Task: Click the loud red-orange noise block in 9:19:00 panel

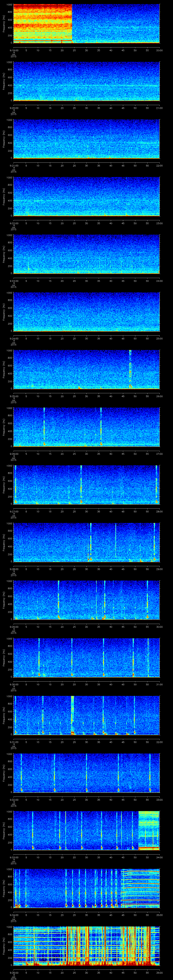Action: tap(43, 24)
